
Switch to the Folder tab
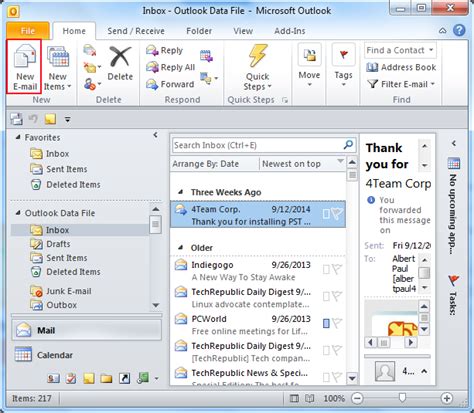point(199,31)
